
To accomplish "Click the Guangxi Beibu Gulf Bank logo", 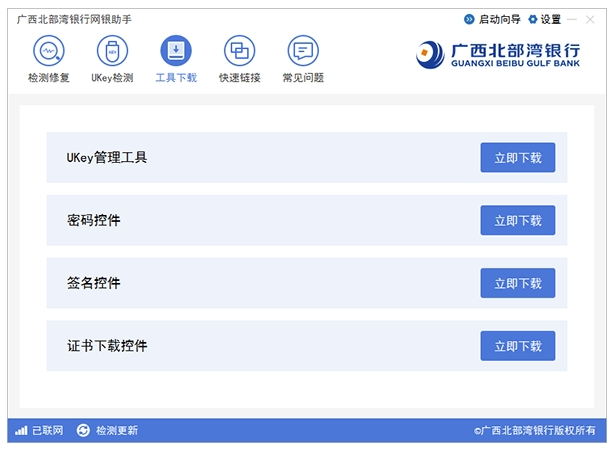I will [498, 55].
